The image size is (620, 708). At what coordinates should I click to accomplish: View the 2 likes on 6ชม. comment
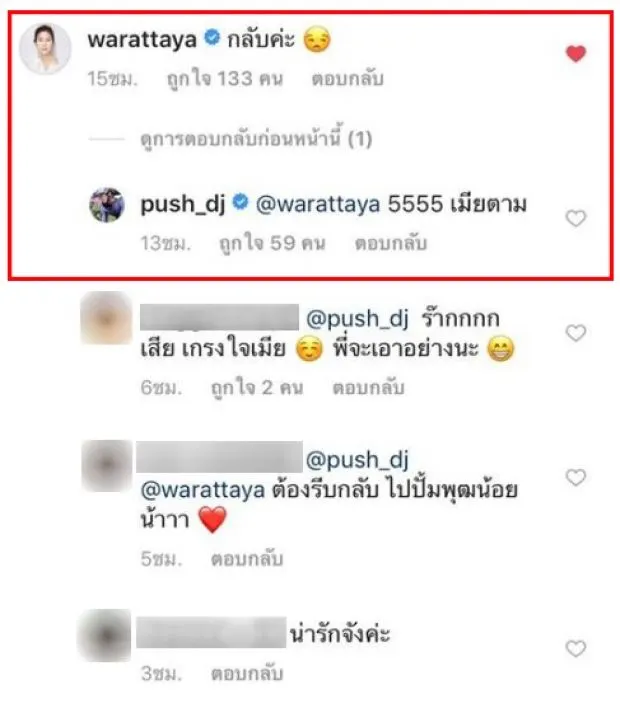pyautogui.click(x=257, y=388)
